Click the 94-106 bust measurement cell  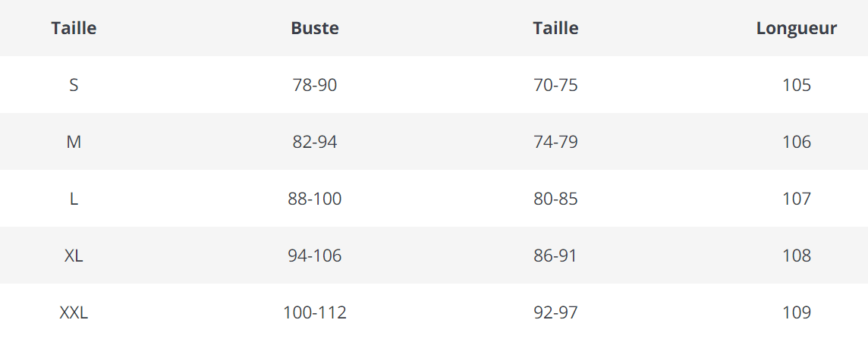(x=315, y=256)
